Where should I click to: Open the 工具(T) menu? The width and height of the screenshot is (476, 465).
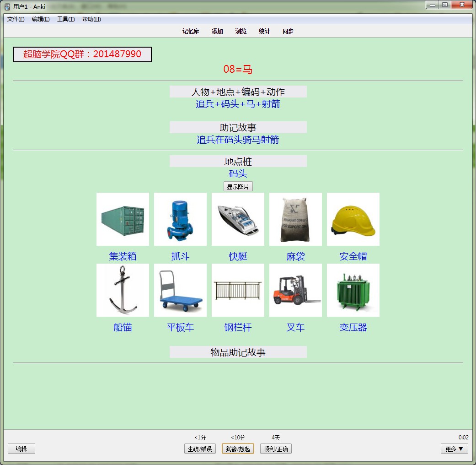pyautogui.click(x=66, y=19)
